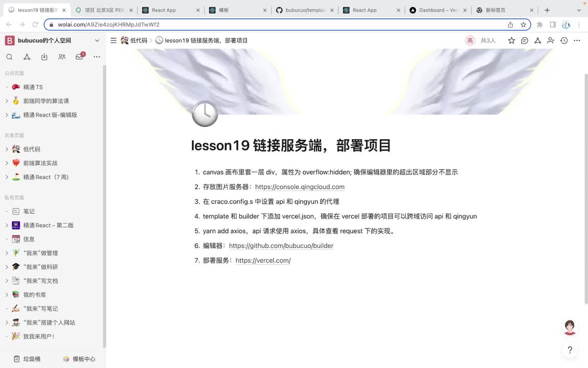Screen dimensions: 588x368
Task: Click the red user avatar in header
Action: click(470, 40)
